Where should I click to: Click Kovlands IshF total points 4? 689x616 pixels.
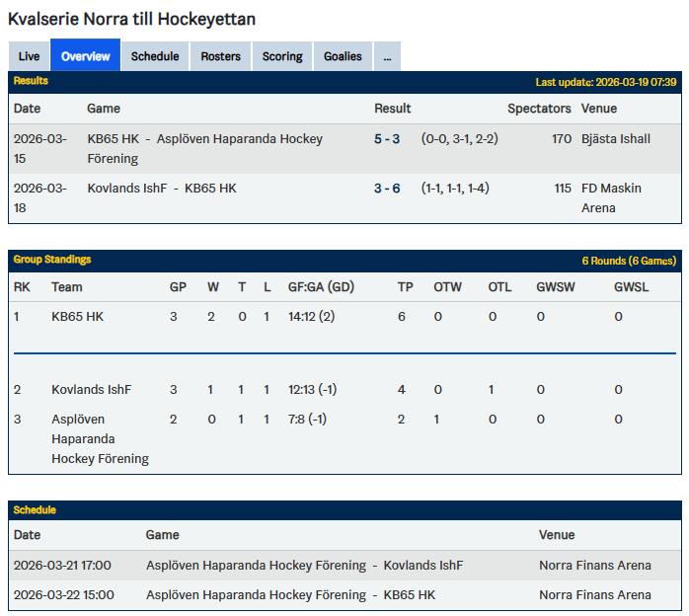pos(401,390)
